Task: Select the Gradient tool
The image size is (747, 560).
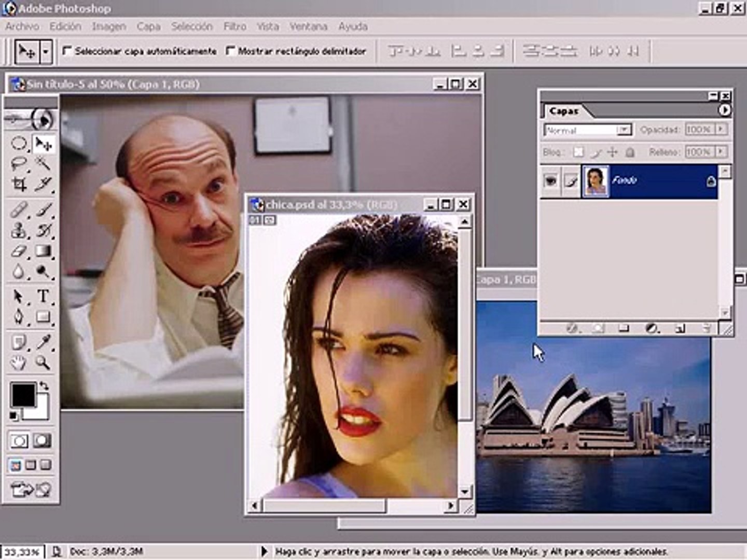Action: tap(43, 251)
